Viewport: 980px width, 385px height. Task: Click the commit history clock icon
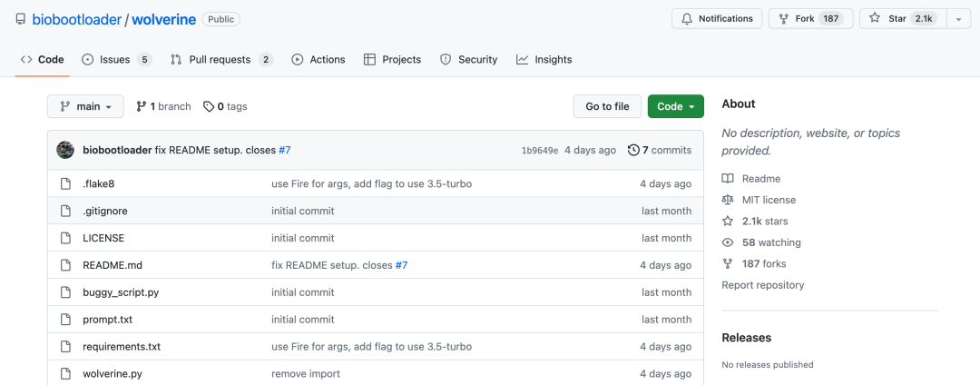633,150
